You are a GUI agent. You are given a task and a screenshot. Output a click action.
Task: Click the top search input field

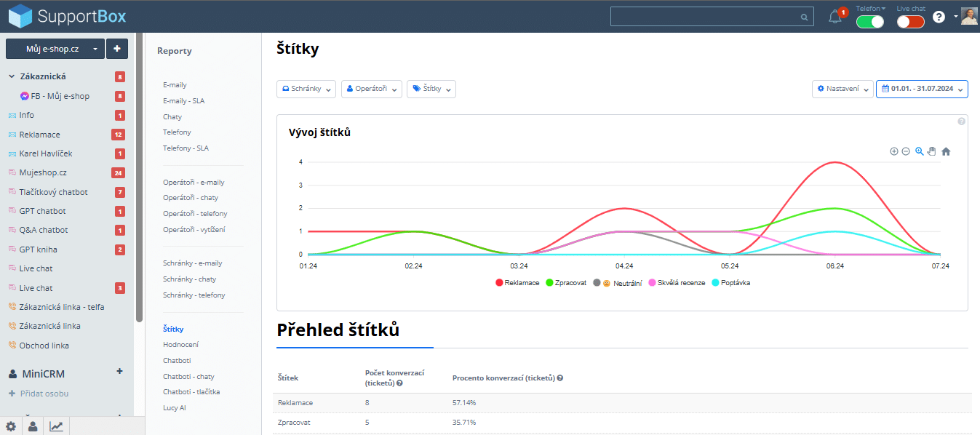[706, 17]
